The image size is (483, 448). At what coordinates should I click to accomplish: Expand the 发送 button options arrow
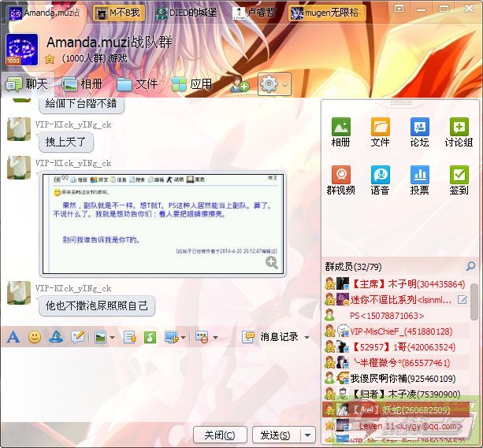[307, 435]
